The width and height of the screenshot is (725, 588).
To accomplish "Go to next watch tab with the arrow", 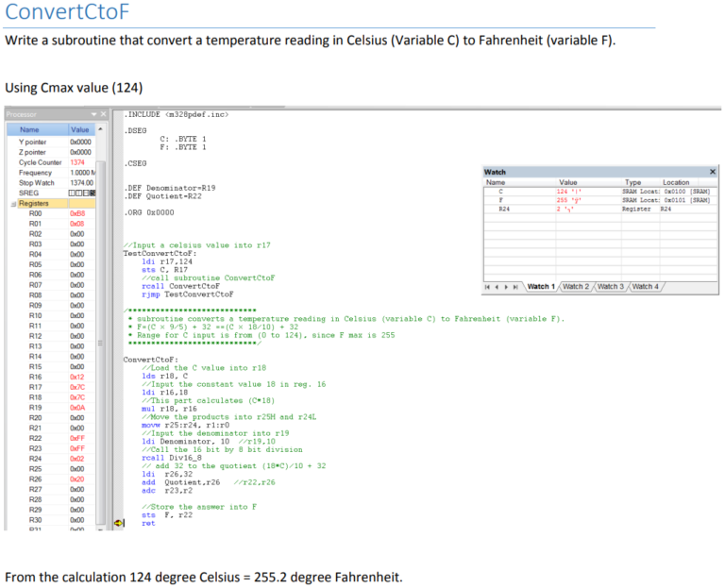I will pos(507,287).
